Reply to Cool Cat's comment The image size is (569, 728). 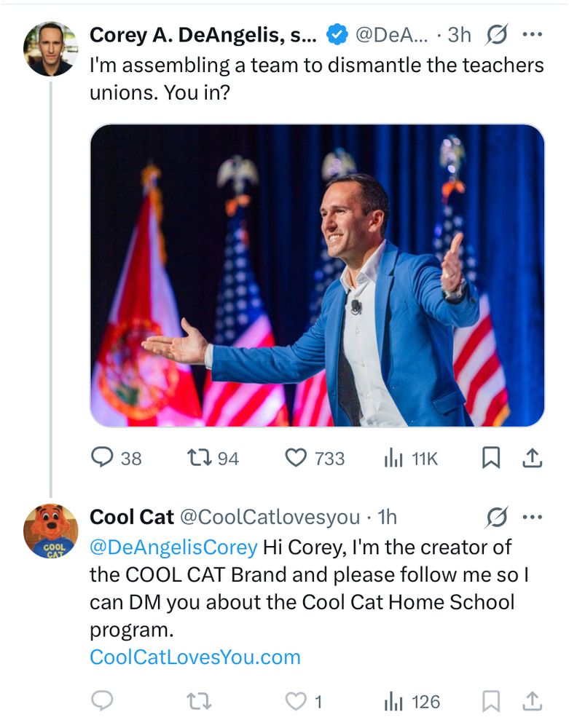click(x=102, y=701)
